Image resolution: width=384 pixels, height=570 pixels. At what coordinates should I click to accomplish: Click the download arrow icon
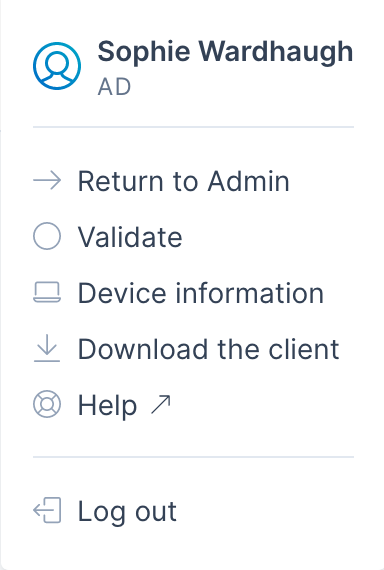click(47, 348)
